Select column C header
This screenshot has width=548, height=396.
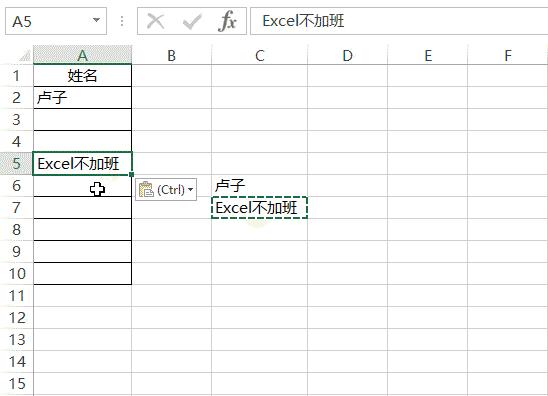[x=259, y=55]
